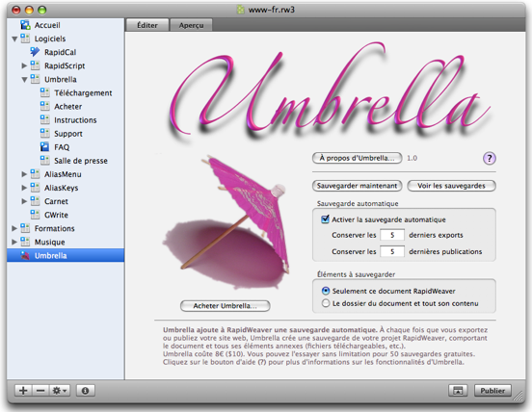Click the RapidScript page icon

pos(36,65)
